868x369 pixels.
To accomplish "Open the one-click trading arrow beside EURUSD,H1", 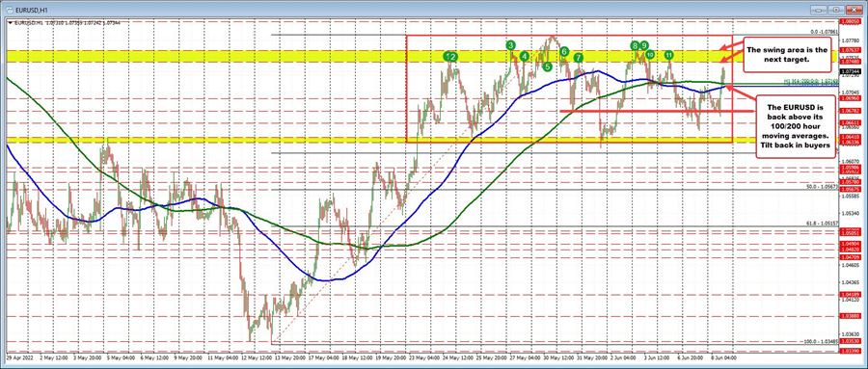I will [10, 23].
